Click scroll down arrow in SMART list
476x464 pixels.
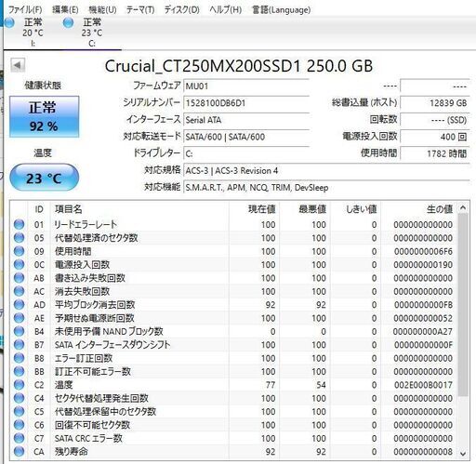pos(463,454)
